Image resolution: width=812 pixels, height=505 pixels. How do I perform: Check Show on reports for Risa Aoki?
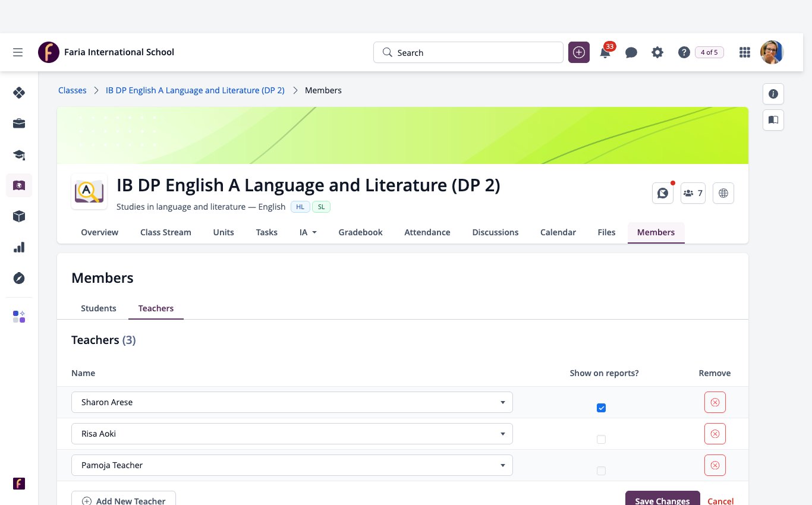pyautogui.click(x=601, y=439)
